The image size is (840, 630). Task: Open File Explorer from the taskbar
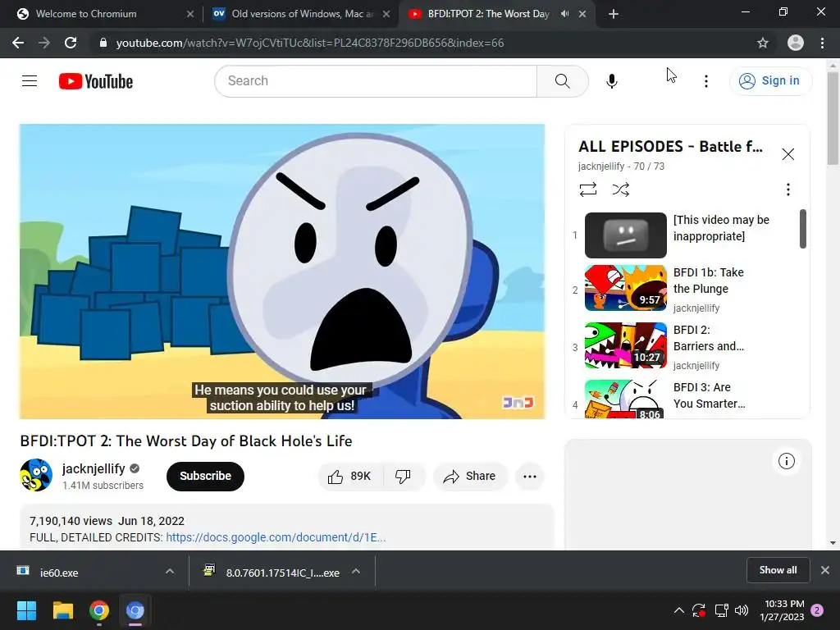tap(62, 610)
